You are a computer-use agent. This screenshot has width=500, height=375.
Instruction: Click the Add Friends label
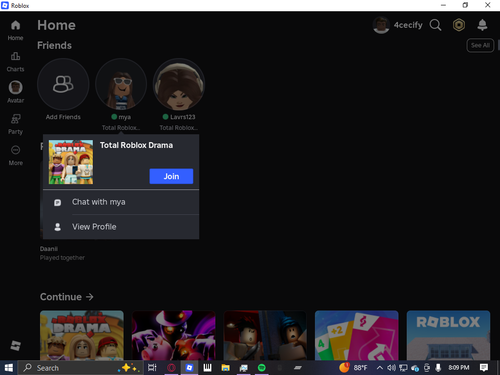[x=63, y=117]
